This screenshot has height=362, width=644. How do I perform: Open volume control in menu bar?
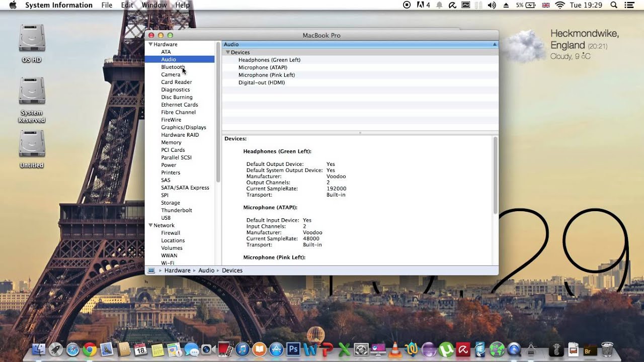click(x=492, y=5)
